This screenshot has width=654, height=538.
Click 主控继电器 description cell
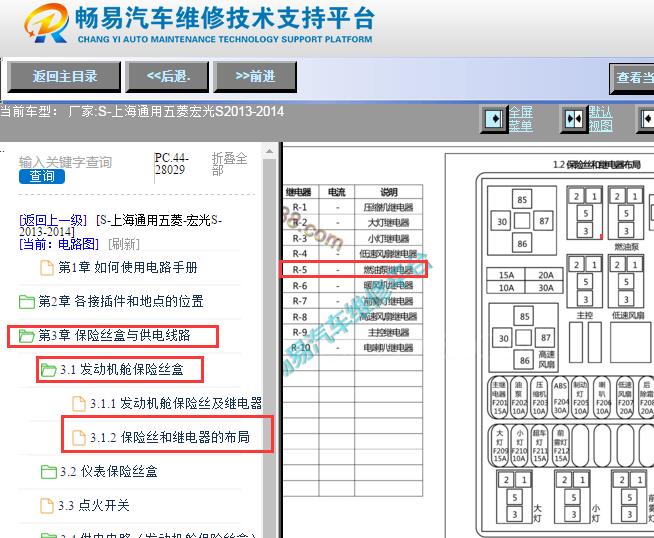[x=388, y=332]
